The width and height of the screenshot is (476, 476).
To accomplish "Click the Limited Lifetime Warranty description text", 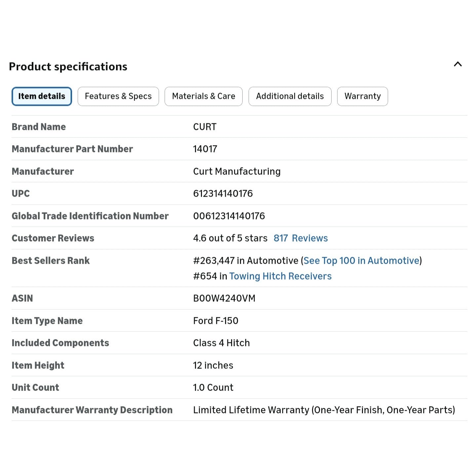I will tap(324, 410).
